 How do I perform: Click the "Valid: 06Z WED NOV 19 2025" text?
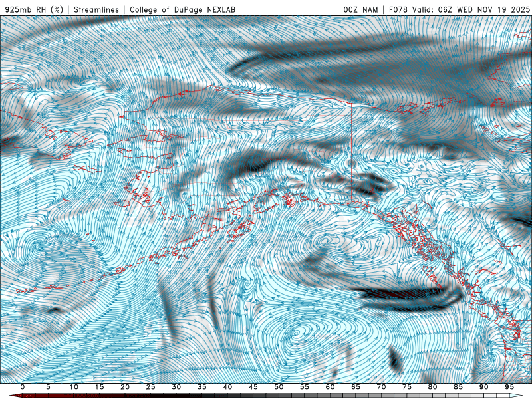[471, 9]
